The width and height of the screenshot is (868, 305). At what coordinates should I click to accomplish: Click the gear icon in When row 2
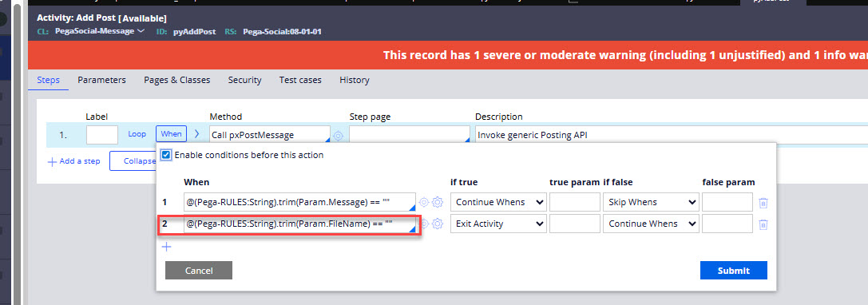[x=438, y=224]
